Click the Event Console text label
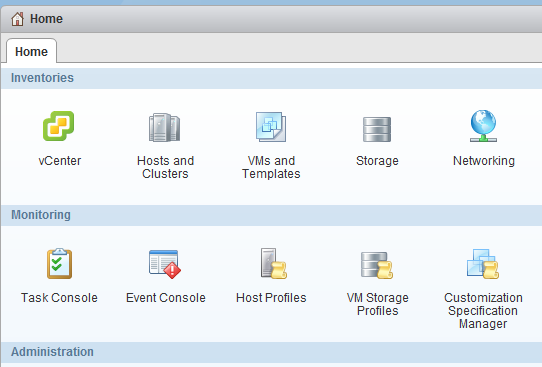Screen dimensions: 542x367 click(166, 298)
